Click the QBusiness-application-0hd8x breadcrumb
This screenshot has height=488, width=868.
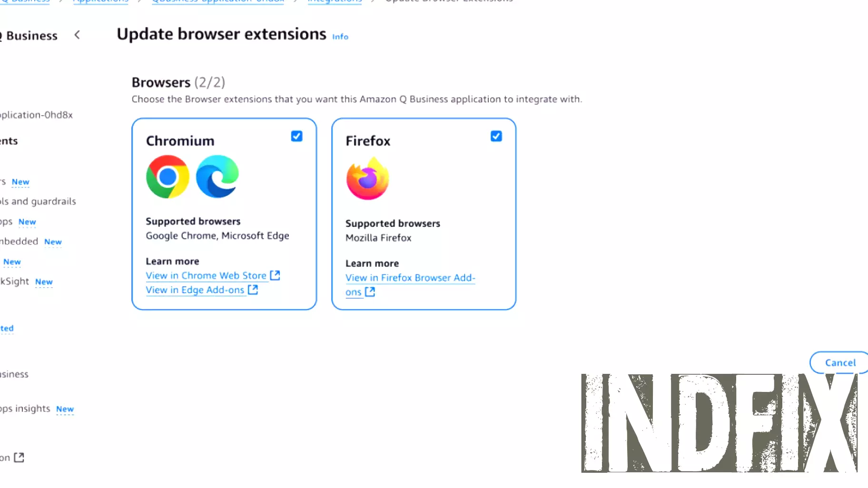pyautogui.click(x=217, y=1)
